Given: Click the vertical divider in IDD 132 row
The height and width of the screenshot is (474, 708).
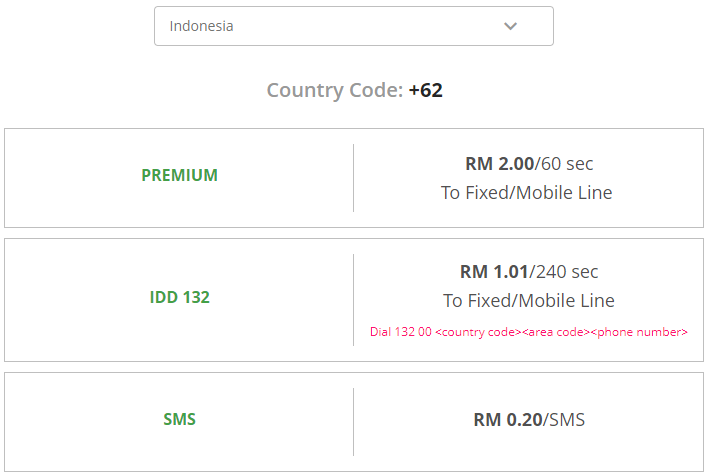Looking at the screenshot, I should 353,299.
